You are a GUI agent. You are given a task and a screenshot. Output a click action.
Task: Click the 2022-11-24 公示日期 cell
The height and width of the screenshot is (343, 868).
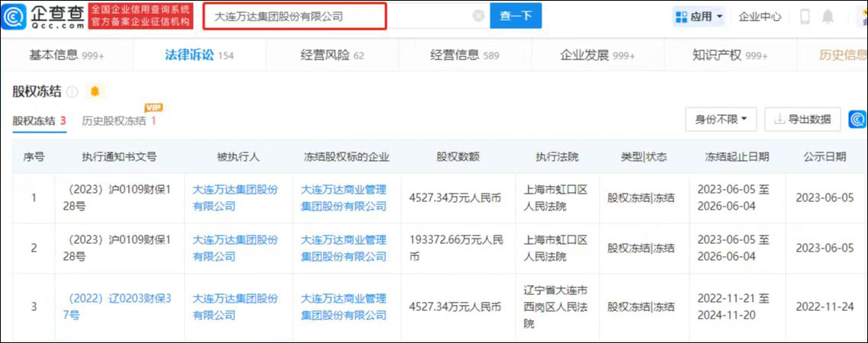pyautogui.click(x=825, y=306)
